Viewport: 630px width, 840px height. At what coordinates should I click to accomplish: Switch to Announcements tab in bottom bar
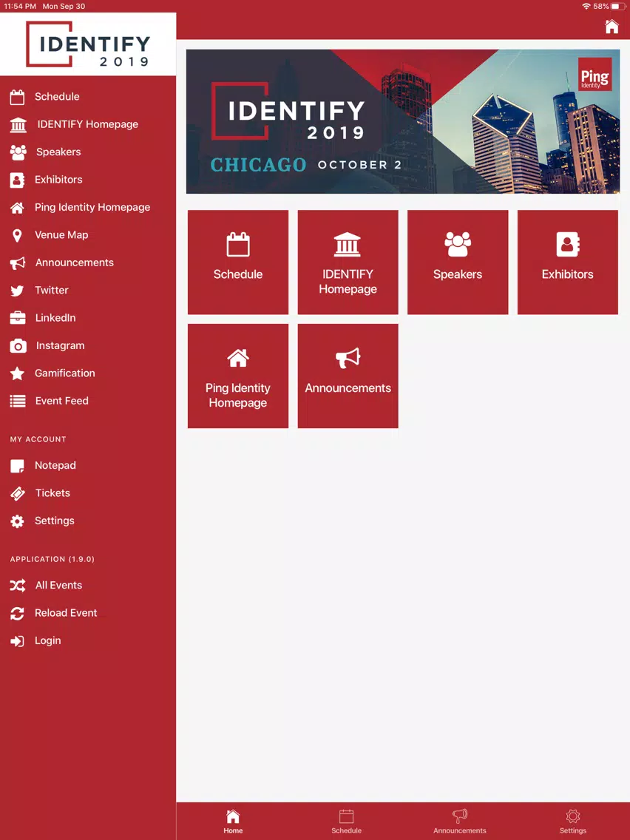coord(460,822)
